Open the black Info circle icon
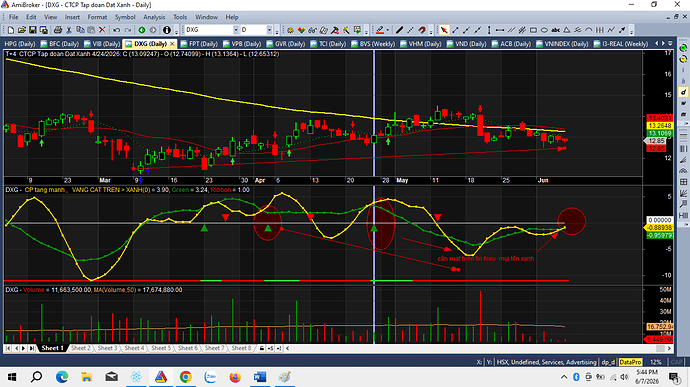Image resolution: width=690 pixels, height=387 pixels. [x=167, y=30]
